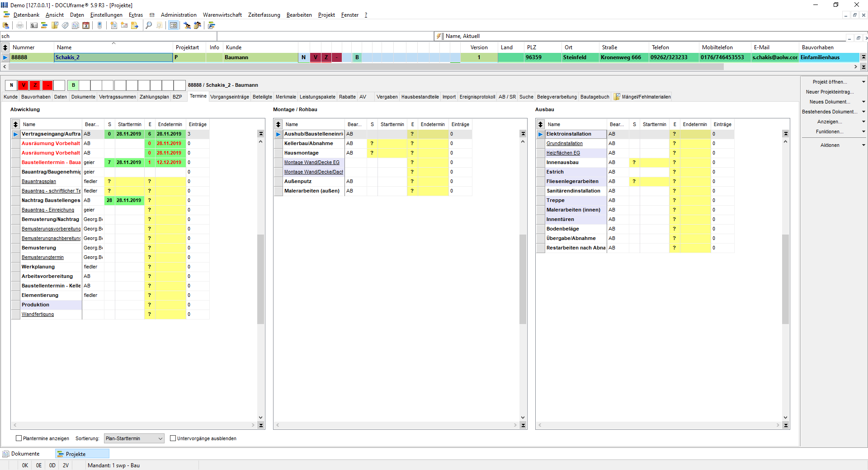Toggle the red V status box above tabs
868x470 pixels.
[x=23, y=85]
